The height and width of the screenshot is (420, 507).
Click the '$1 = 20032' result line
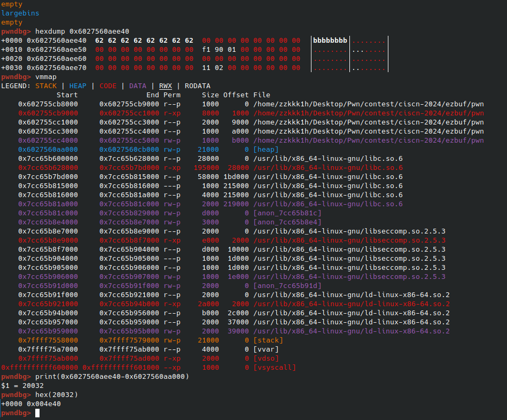click(22, 386)
